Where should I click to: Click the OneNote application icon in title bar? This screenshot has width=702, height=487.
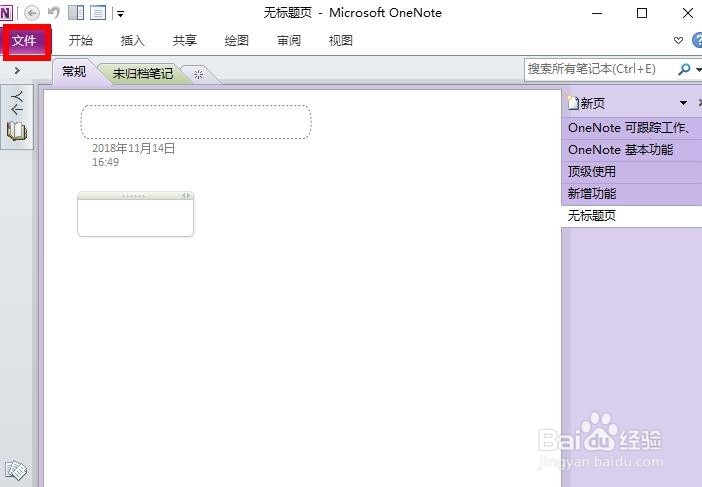tap(5, 13)
